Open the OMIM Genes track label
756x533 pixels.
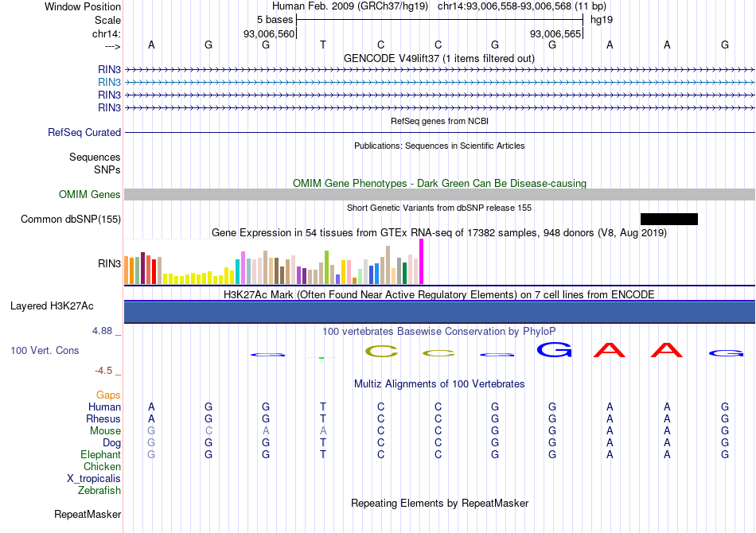click(x=89, y=195)
